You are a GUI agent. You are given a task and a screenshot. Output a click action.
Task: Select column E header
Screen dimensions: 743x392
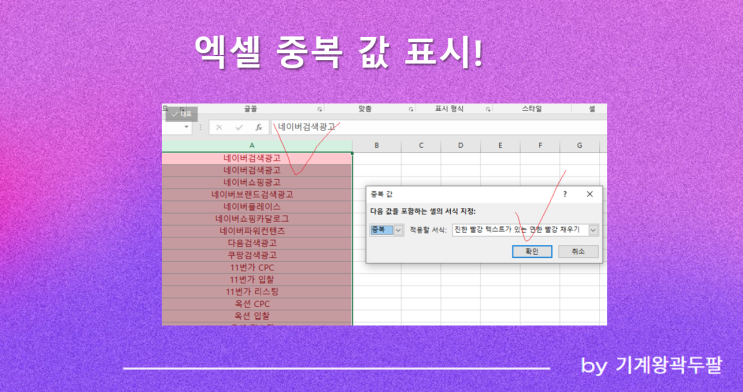[500, 146]
